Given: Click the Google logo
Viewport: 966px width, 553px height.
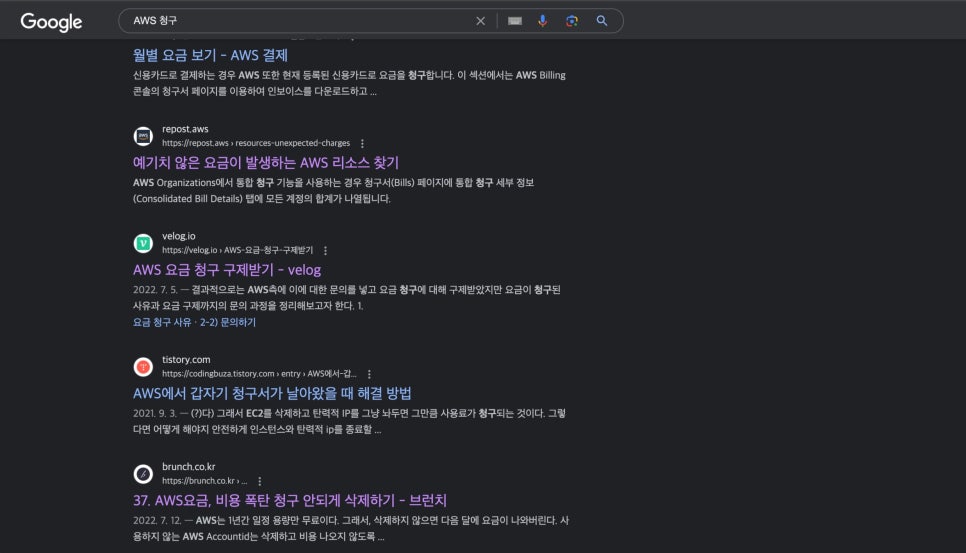Looking at the screenshot, I should pos(51,22).
